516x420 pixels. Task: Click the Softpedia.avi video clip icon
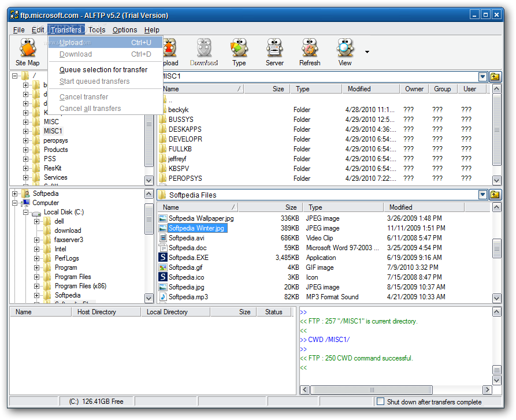click(x=162, y=238)
